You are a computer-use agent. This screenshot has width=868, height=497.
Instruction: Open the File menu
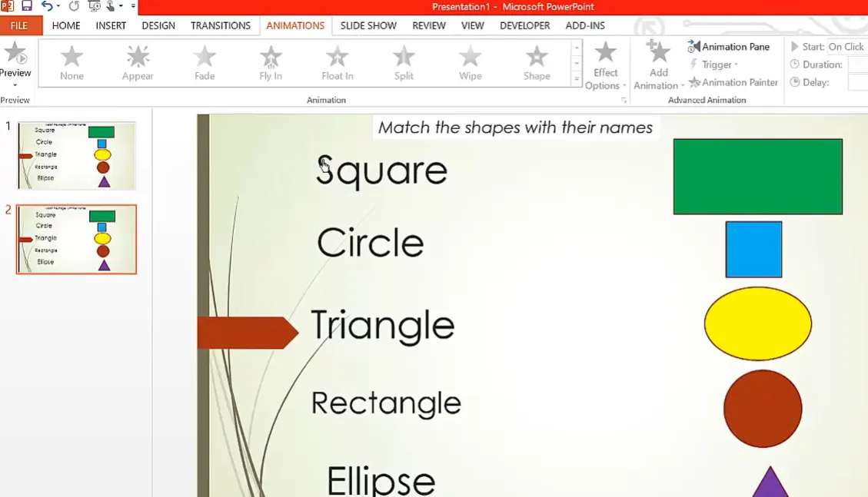click(19, 25)
